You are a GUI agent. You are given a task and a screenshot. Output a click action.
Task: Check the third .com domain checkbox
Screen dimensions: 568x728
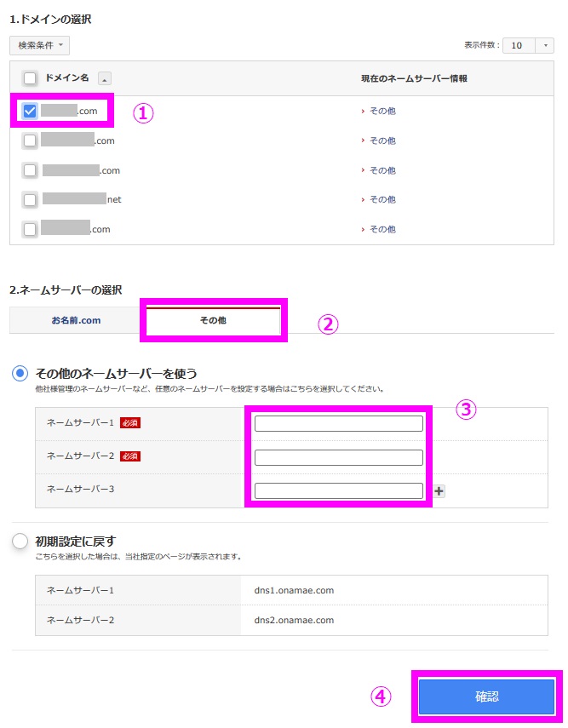coord(30,170)
